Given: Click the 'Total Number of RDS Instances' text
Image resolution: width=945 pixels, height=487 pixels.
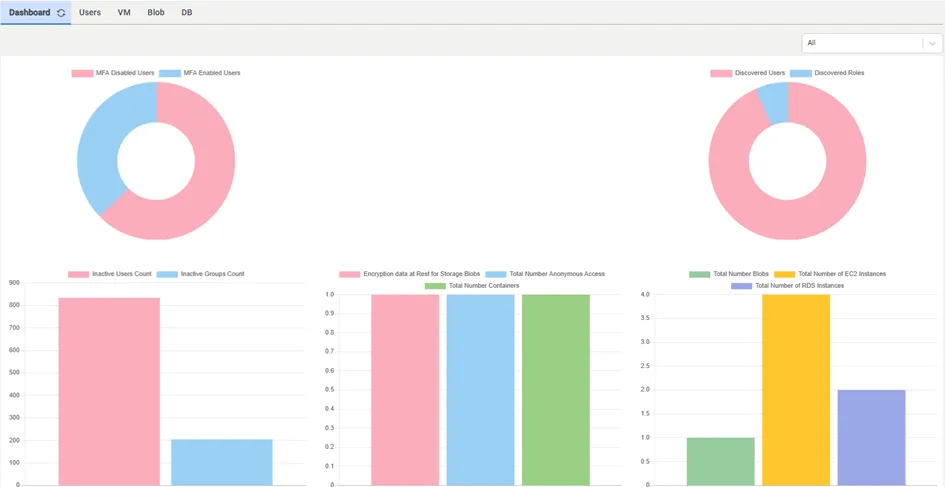Looking at the screenshot, I should (800, 286).
